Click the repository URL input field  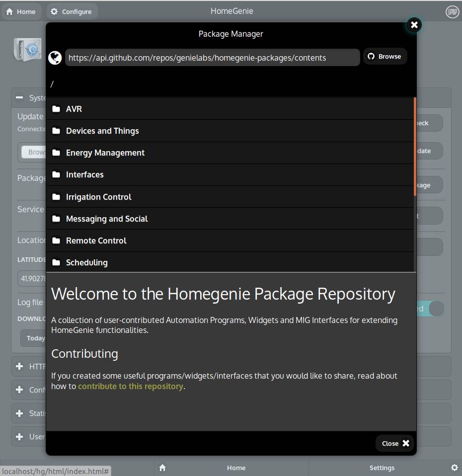point(212,58)
